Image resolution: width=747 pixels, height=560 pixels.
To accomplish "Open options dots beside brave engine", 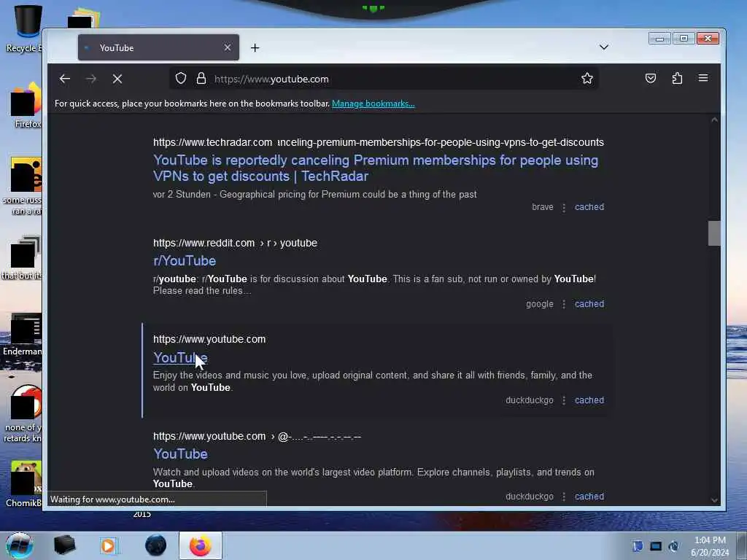I will click(x=564, y=208).
